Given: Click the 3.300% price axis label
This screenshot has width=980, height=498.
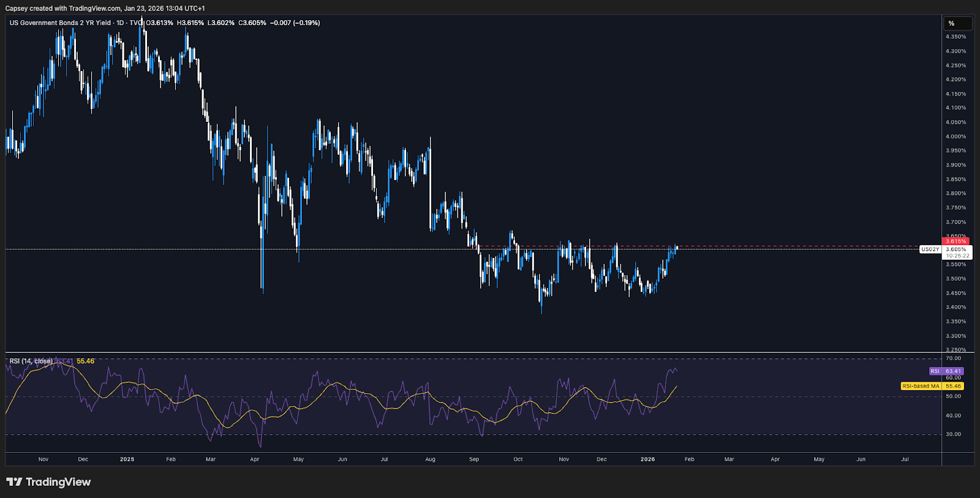Looking at the screenshot, I should pyautogui.click(x=956, y=336).
